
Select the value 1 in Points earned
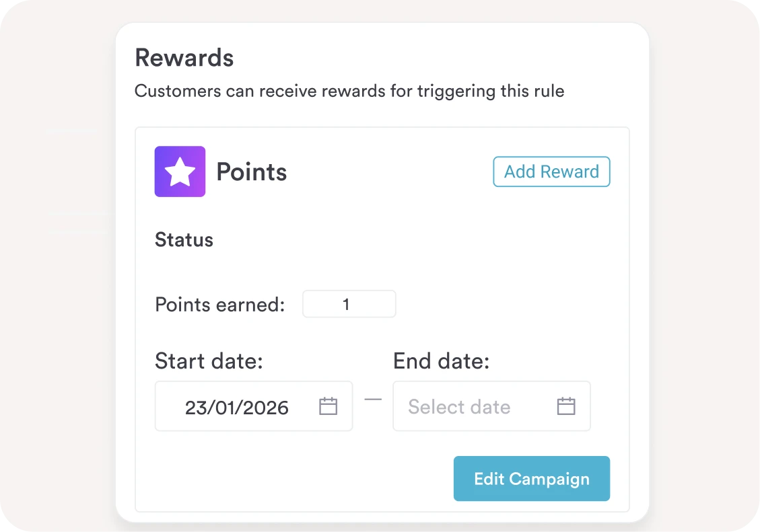point(346,305)
